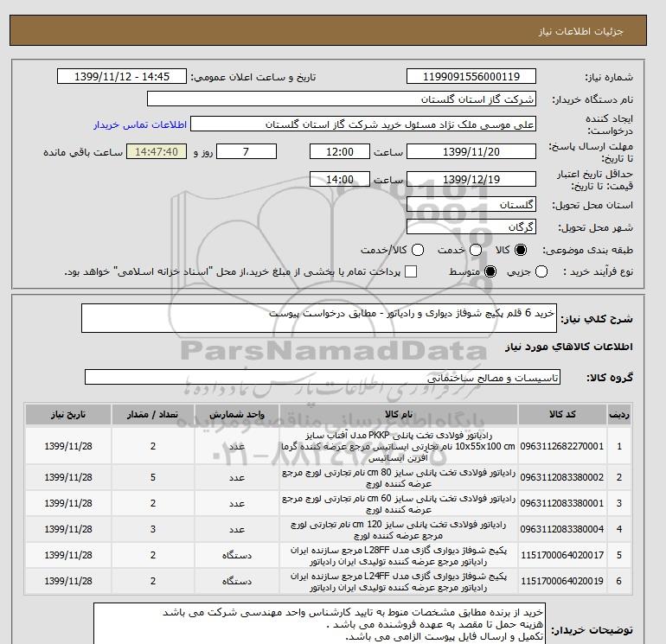
Task: Click the کد کالا column header
Action: coord(562,414)
